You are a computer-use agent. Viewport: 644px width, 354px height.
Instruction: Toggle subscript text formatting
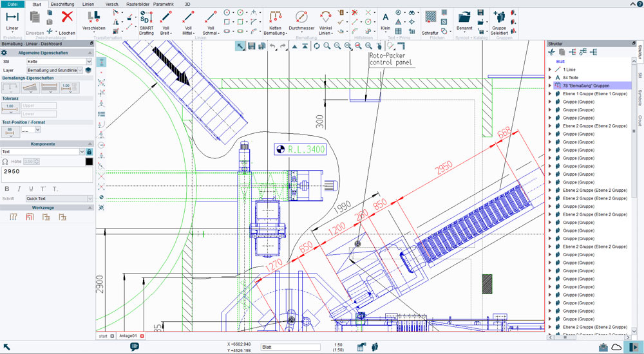pos(55,189)
